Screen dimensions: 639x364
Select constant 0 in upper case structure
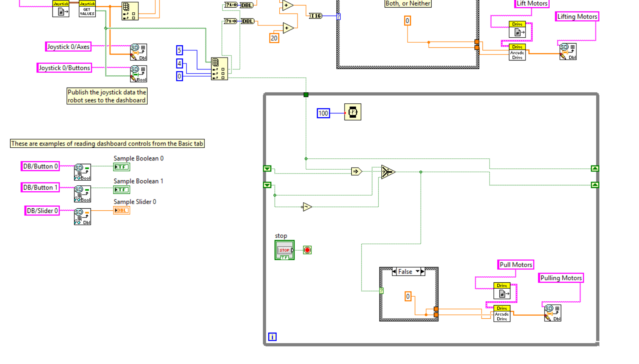tap(408, 21)
